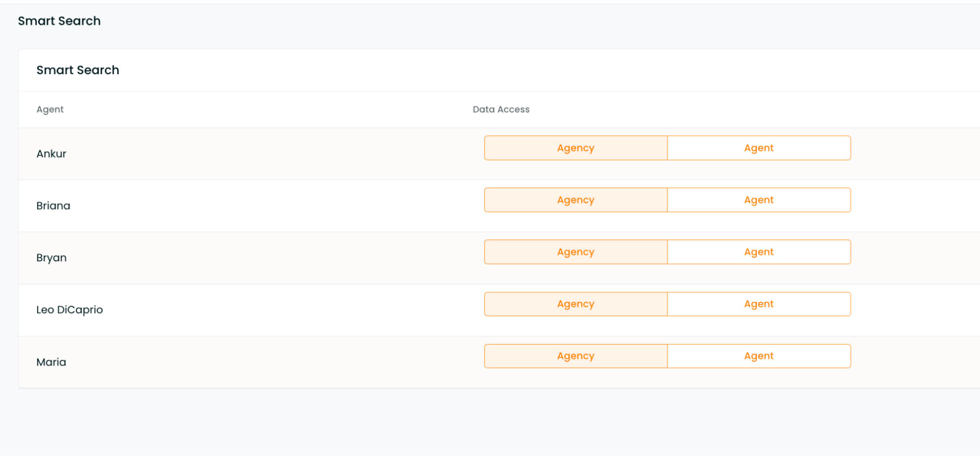This screenshot has width=980, height=456.
Task: Click the Briana agent name
Action: 53,206
